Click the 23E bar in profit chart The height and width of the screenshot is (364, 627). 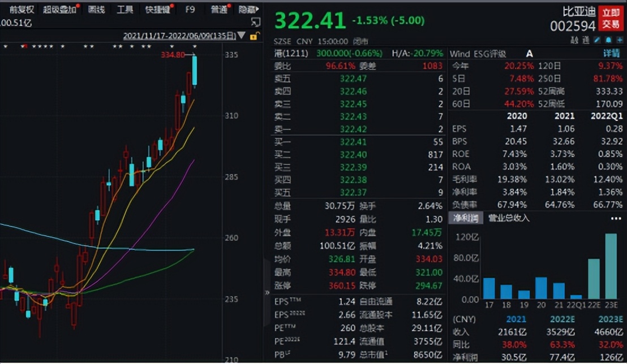point(611,266)
